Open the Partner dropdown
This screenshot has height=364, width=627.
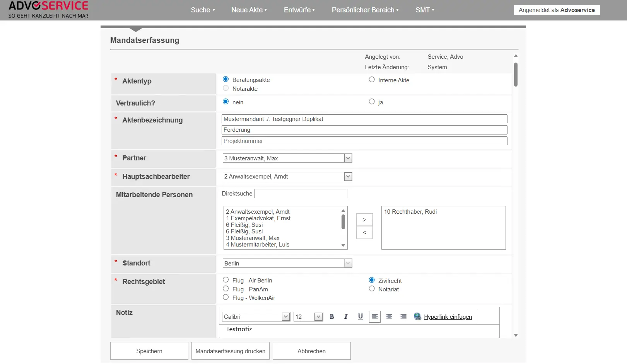[348, 158]
